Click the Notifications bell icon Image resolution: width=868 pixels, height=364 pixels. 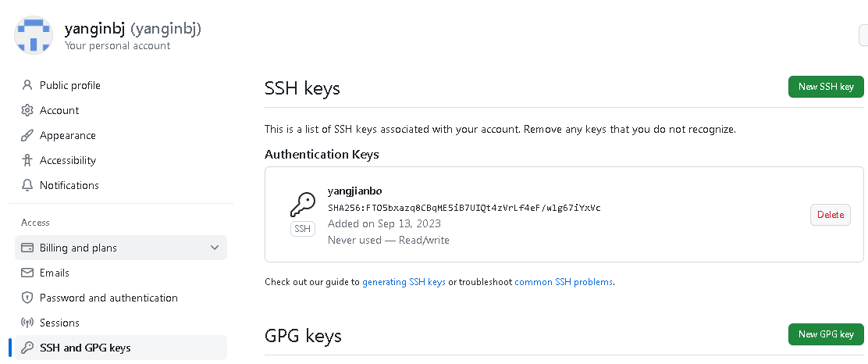pyautogui.click(x=27, y=185)
